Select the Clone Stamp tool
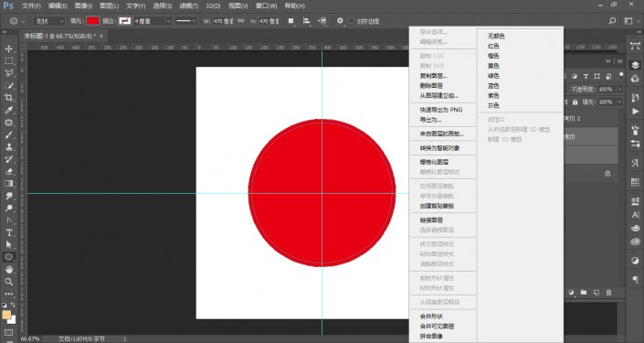The image size is (644, 343). point(8,147)
